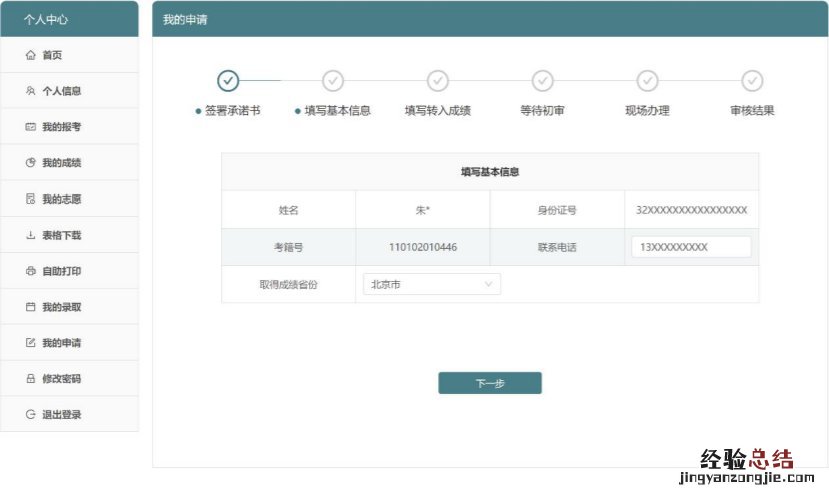Open the 取得成绩省份 dropdown showing 北京市
The height and width of the screenshot is (496, 829).
(430, 284)
